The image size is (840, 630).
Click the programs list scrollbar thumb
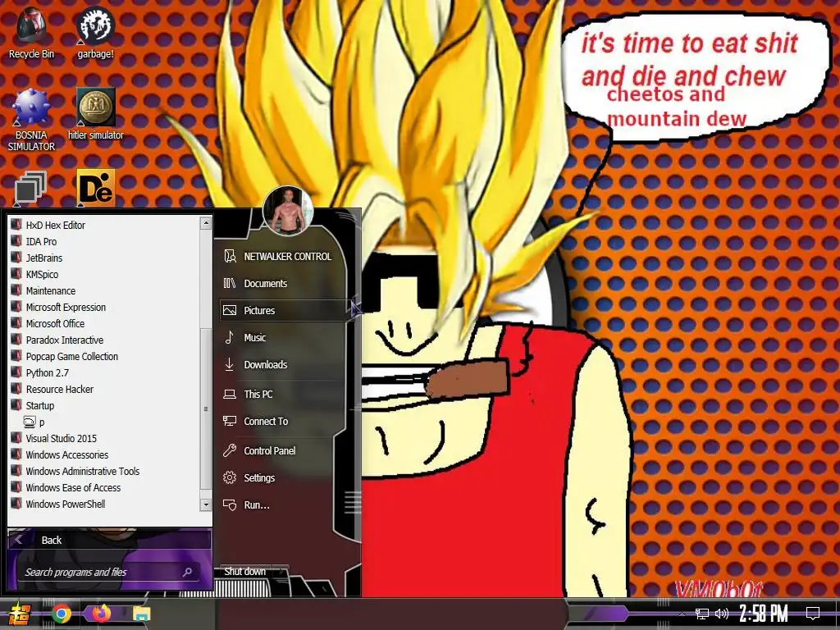tap(206, 409)
